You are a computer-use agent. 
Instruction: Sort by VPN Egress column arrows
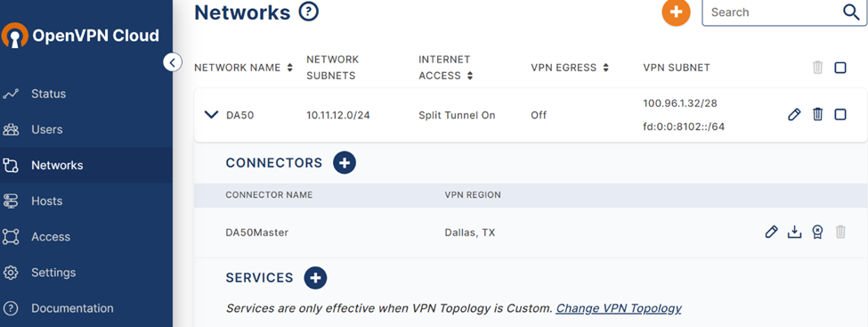605,69
